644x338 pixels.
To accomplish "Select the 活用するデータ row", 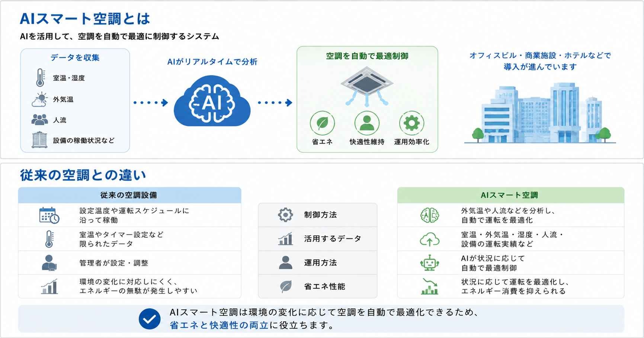I will pos(318,239).
